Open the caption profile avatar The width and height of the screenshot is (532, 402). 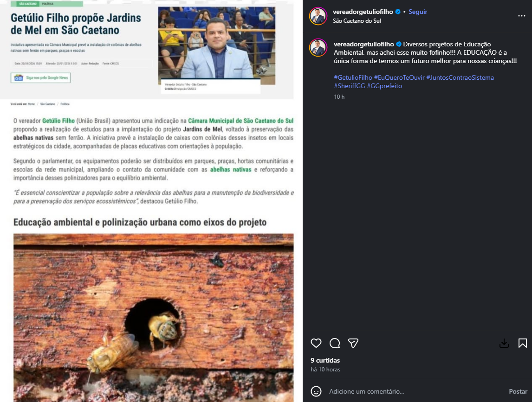click(x=318, y=48)
